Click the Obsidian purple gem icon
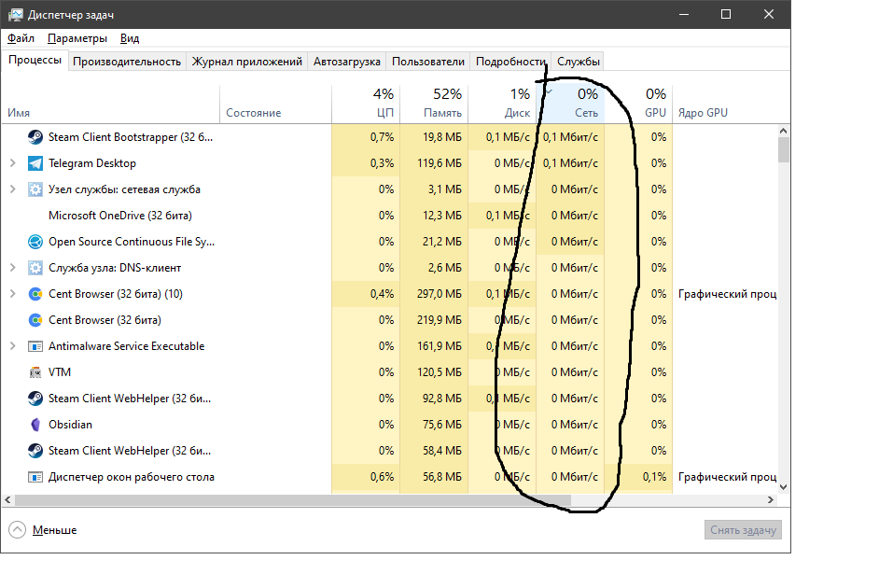Image resolution: width=879 pixels, height=588 pixels. [35, 425]
